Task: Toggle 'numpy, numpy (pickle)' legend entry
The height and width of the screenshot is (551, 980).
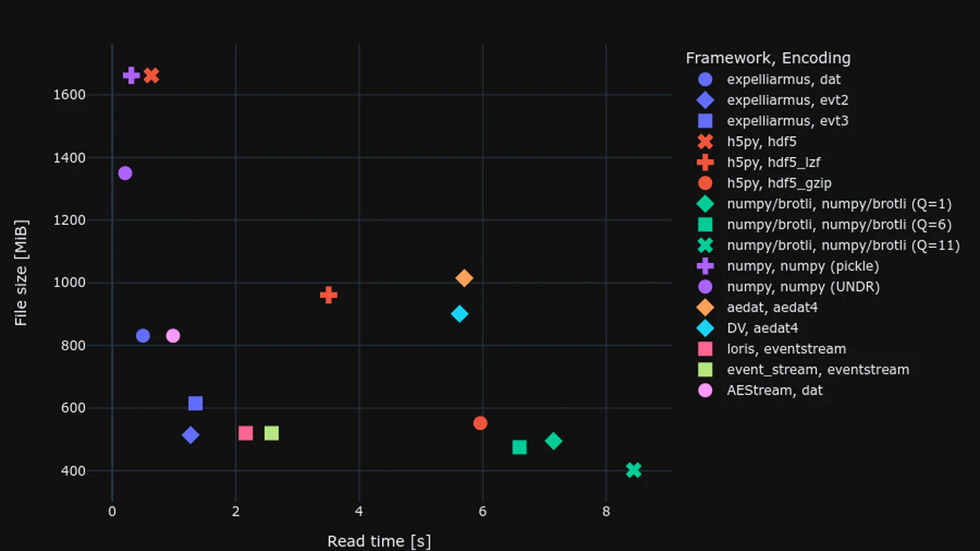Action: tap(802, 266)
